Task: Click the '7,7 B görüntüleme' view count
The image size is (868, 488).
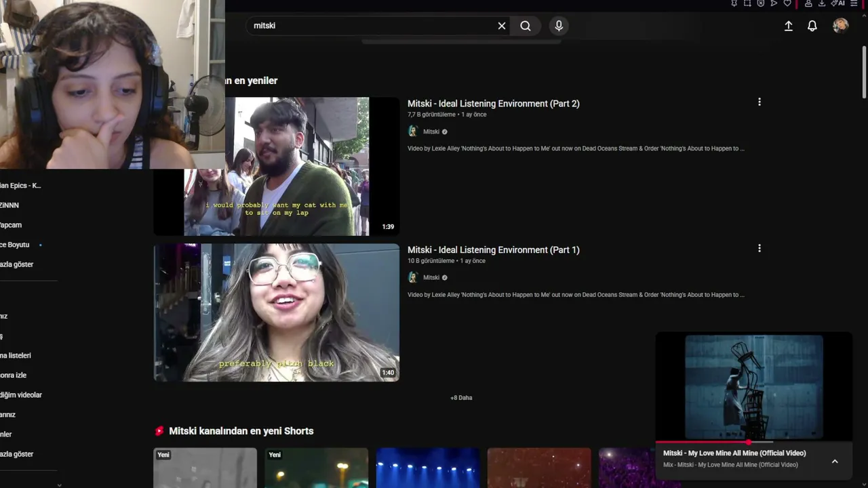Action: tap(431, 115)
